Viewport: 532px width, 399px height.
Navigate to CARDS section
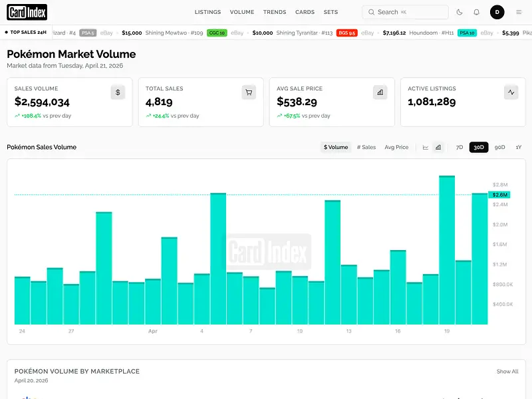point(305,12)
